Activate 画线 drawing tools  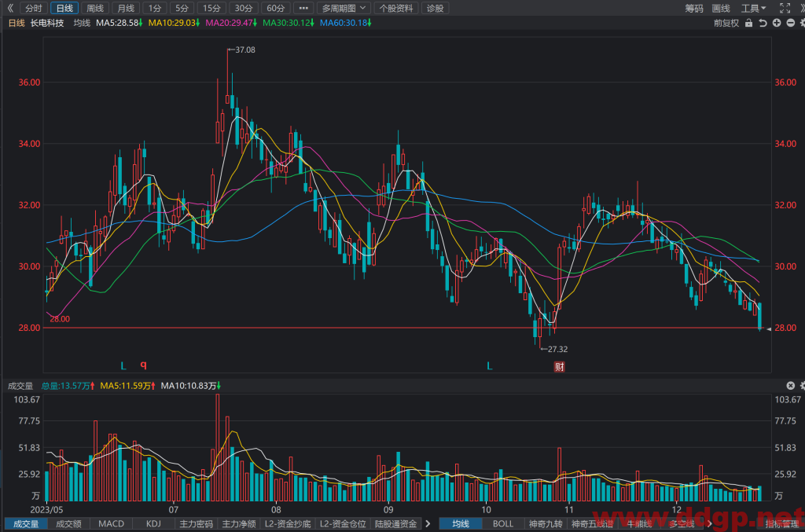[721, 8]
